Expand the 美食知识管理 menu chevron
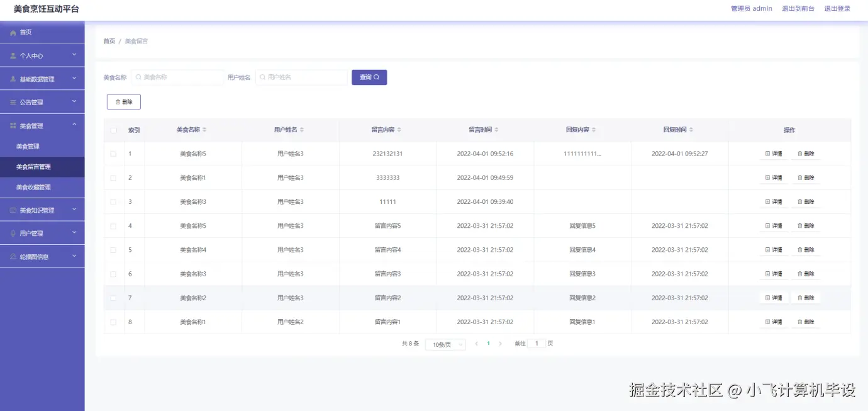Viewport: 868px width, 411px height. (74, 209)
